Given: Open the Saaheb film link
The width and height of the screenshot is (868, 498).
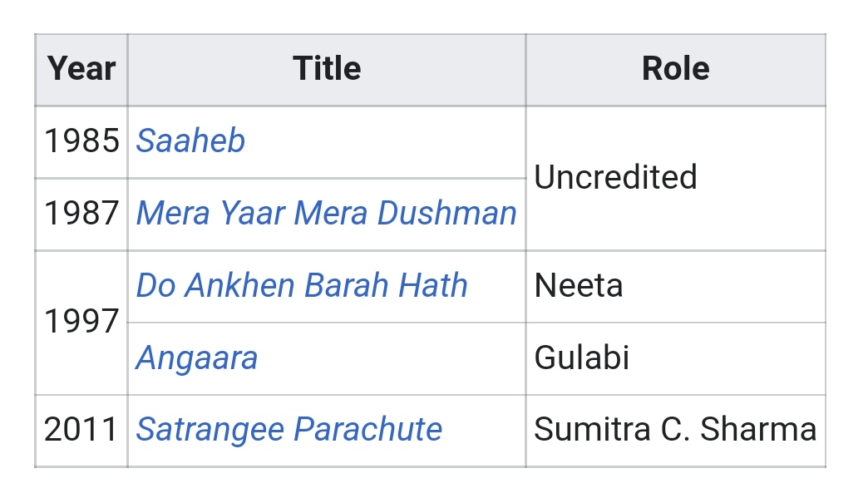Looking at the screenshot, I should (x=190, y=141).
